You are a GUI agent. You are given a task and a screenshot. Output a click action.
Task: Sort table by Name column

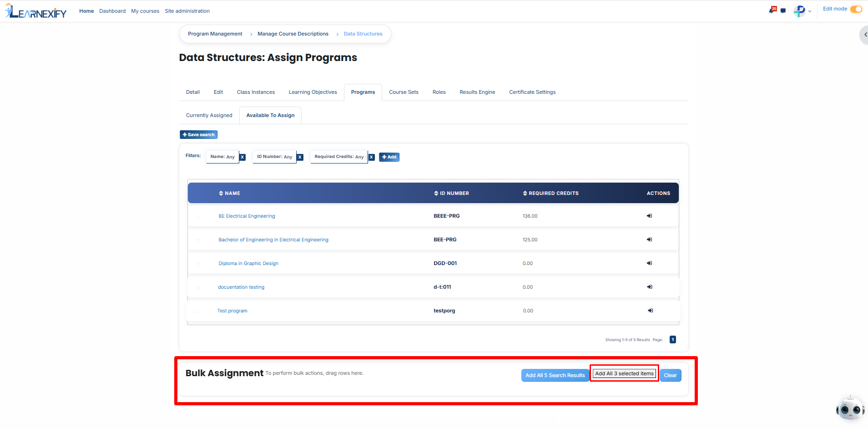(x=229, y=193)
